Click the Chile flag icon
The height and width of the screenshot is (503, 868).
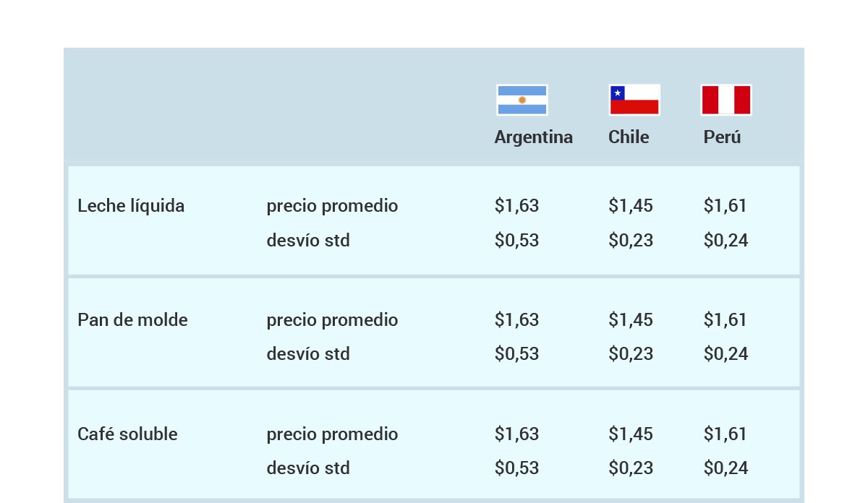tap(634, 100)
